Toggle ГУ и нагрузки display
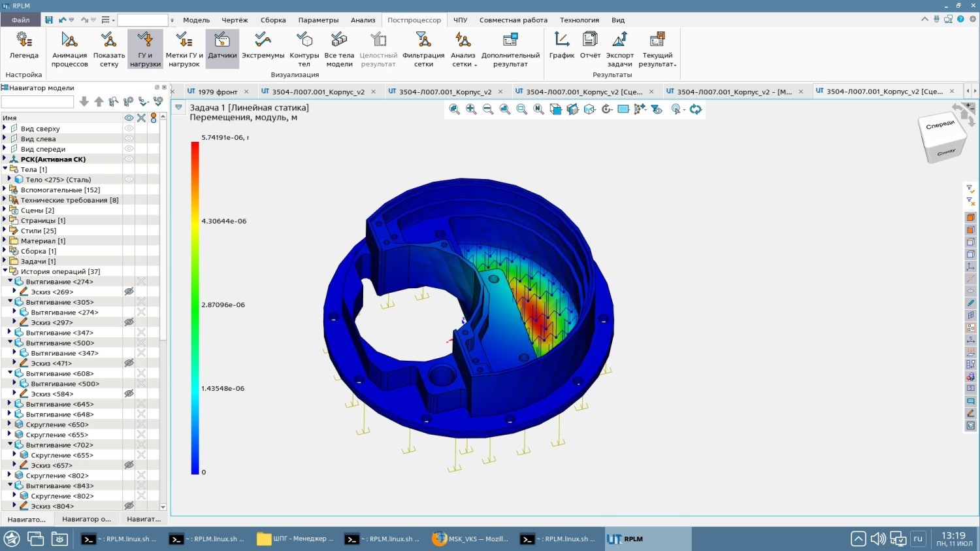The height and width of the screenshot is (551, 980). click(x=145, y=49)
